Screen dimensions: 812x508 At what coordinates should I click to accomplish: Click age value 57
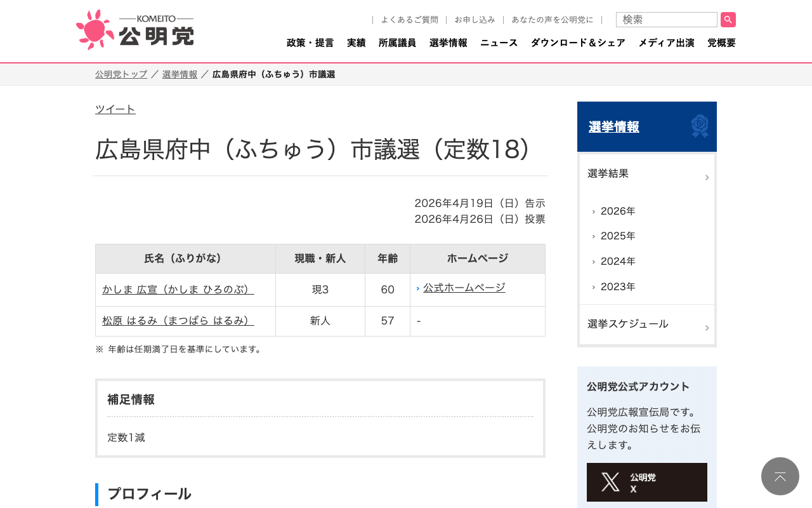388,321
